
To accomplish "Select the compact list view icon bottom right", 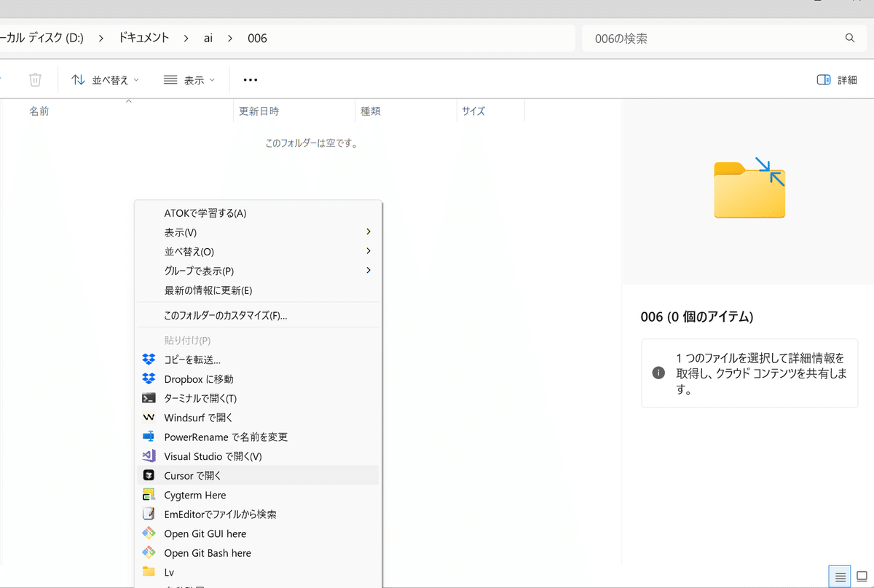I will pyautogui.click(x=839, y=576).
